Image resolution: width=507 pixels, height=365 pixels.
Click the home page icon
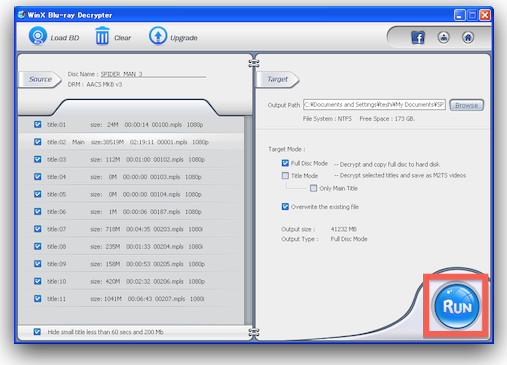pyautogui.click(x=468, y=37)
